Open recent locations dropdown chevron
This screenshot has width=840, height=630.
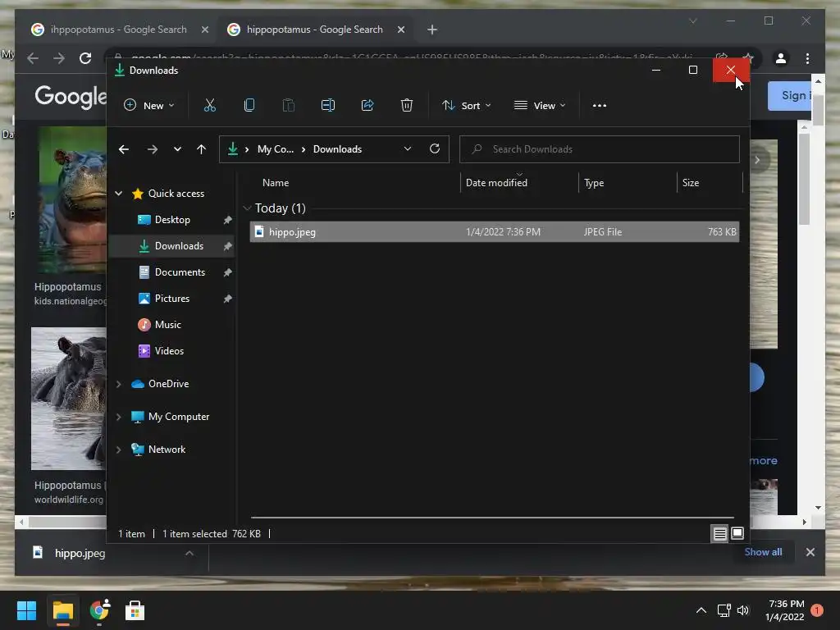(177, 149)
